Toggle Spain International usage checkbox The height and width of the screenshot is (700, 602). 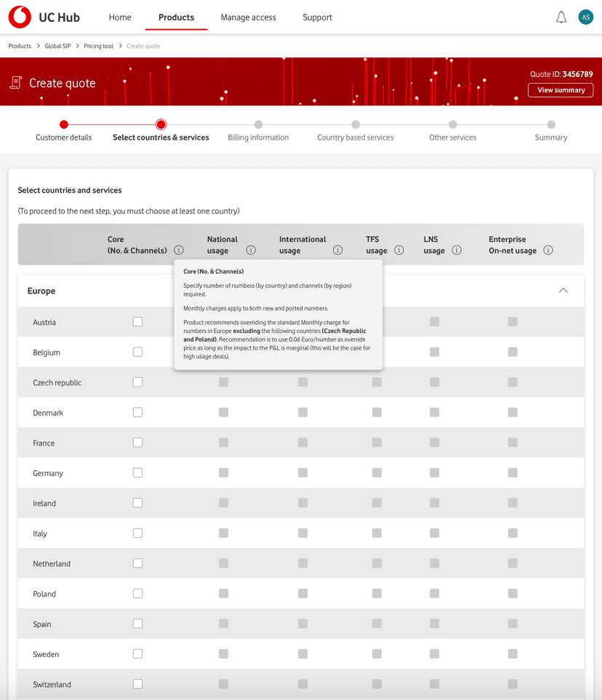click(x=302, y=624)
